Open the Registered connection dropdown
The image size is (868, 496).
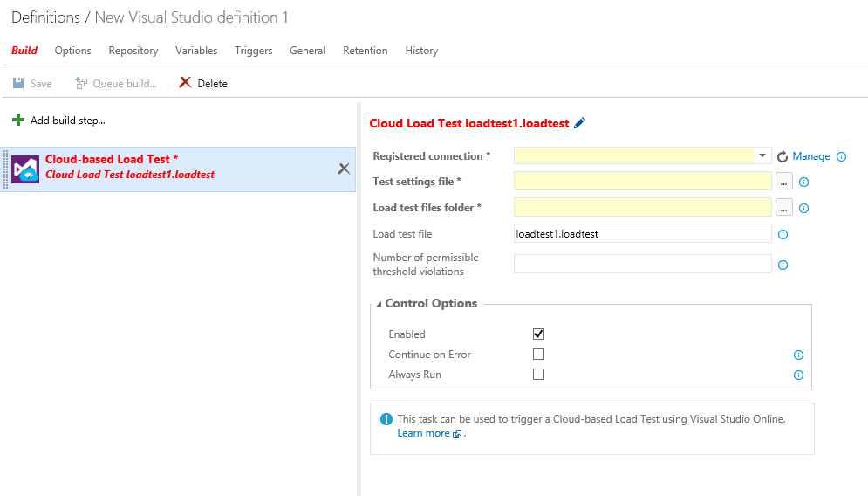[x=762, y=155]
